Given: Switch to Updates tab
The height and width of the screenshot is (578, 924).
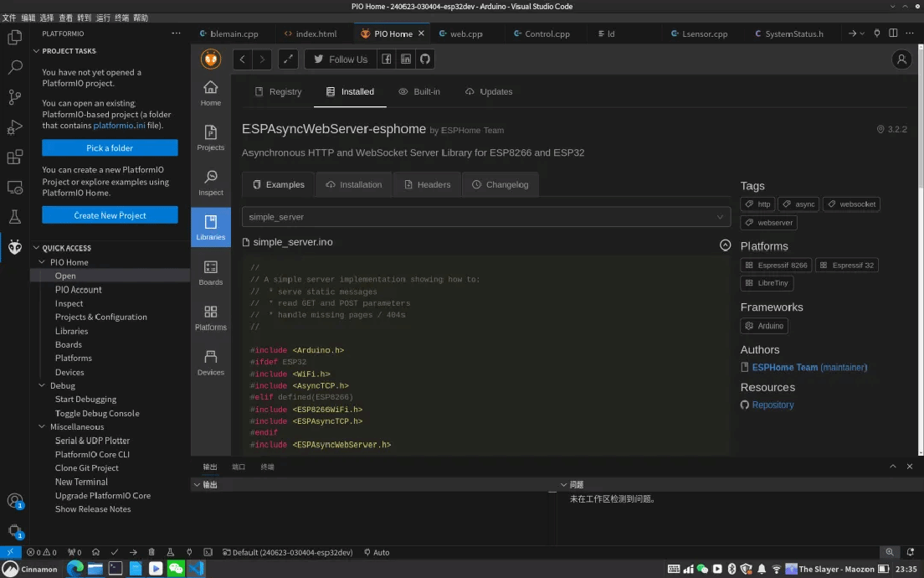Looking at the screenshot, I should click(x=489, y=91).
